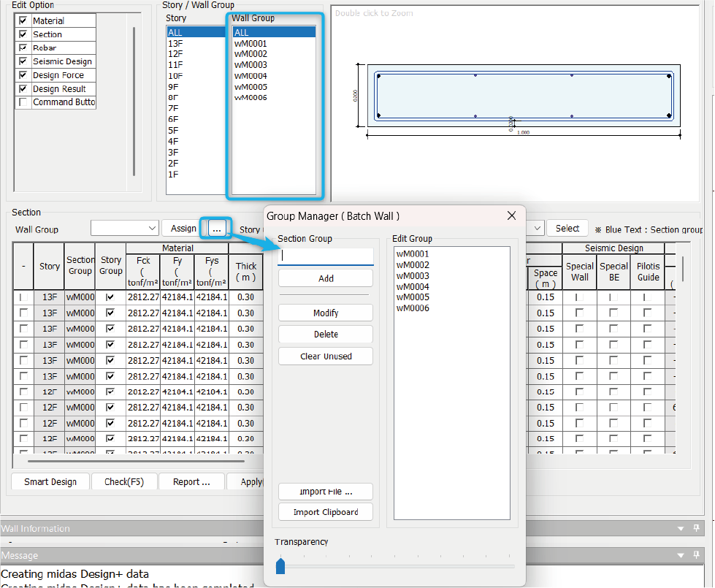Open the Report options
The width and height of the screenshot is (715, 588).
point(191,481)
